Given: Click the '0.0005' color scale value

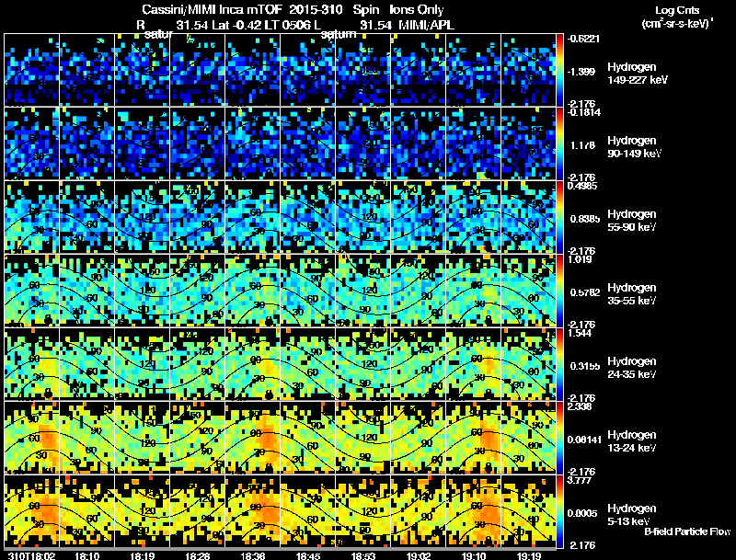Looking at the screenshot, I should [x=582, y=514].
